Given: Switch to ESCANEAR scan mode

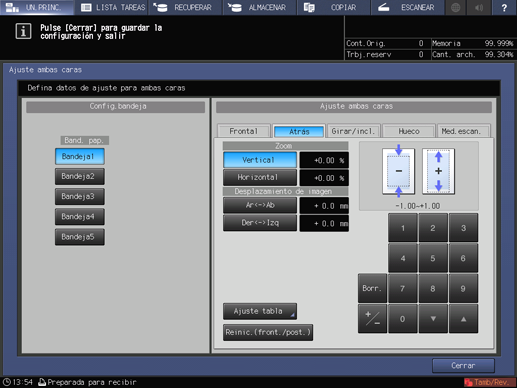Looking at the screenshot, I should pos(408,7).
